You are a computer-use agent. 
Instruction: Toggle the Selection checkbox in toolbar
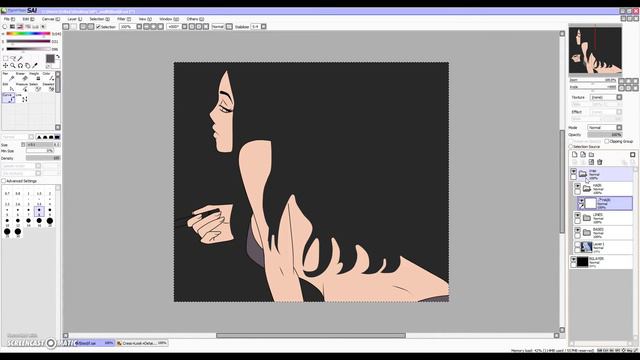coord(98,27)
